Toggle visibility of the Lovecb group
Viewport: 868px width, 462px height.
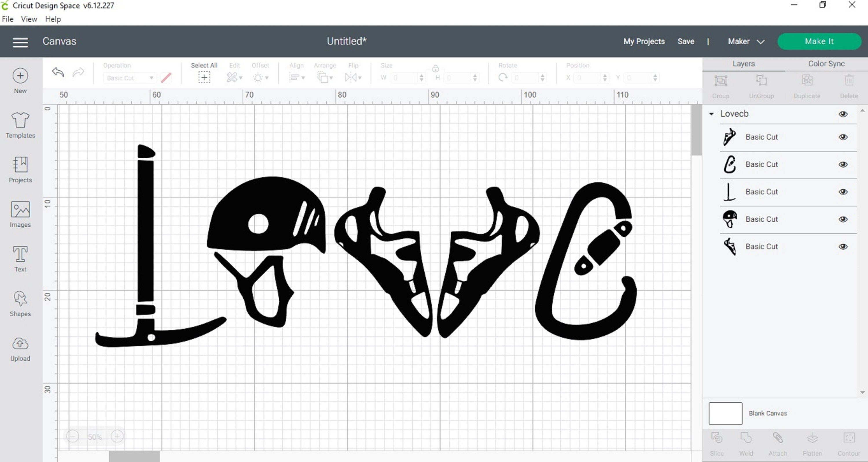[843, 114]
